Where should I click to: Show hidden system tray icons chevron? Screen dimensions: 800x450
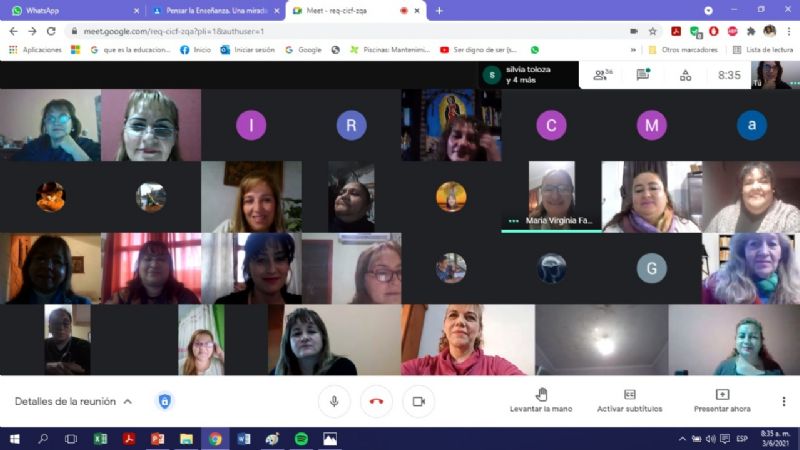point(682,439)
